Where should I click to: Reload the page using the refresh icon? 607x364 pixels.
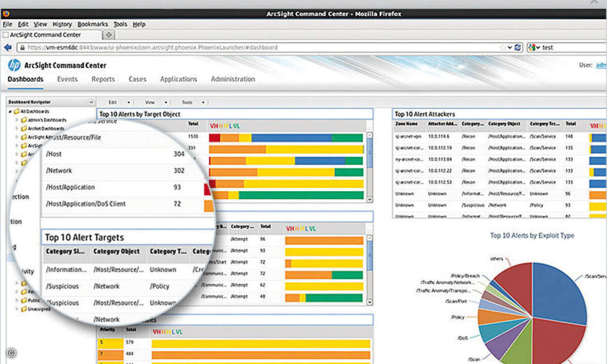click(x=518, y=47)
